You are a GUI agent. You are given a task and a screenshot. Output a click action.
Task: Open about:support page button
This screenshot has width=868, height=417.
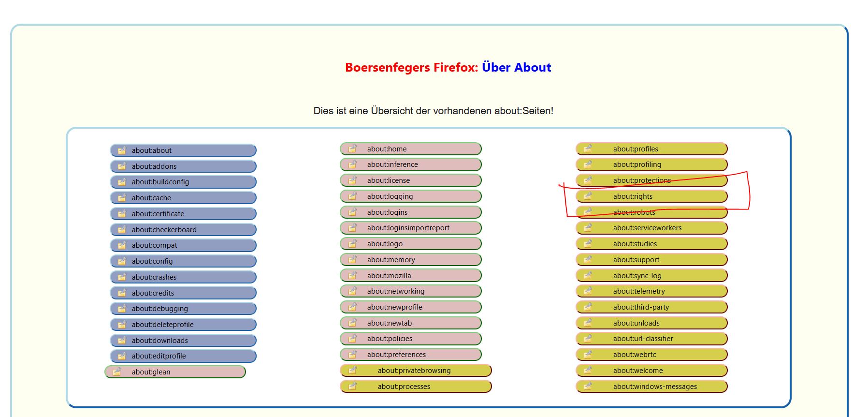[x=651, y=260]
